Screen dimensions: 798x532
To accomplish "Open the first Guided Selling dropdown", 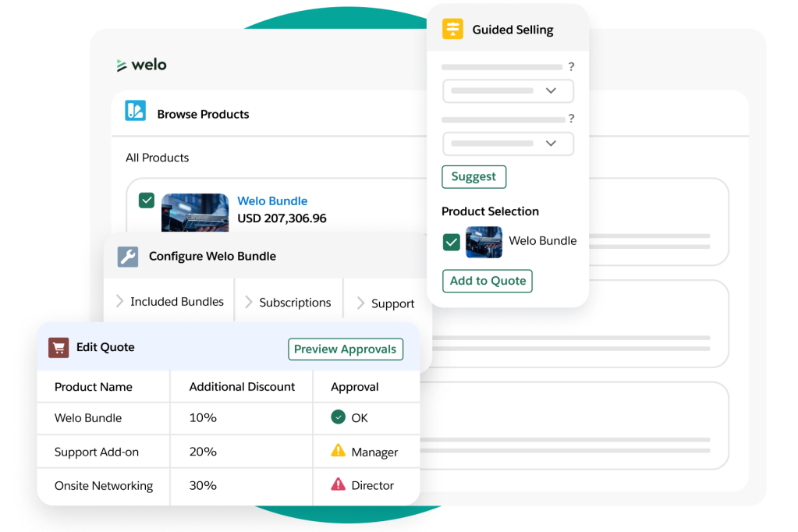I will (508, 90).
